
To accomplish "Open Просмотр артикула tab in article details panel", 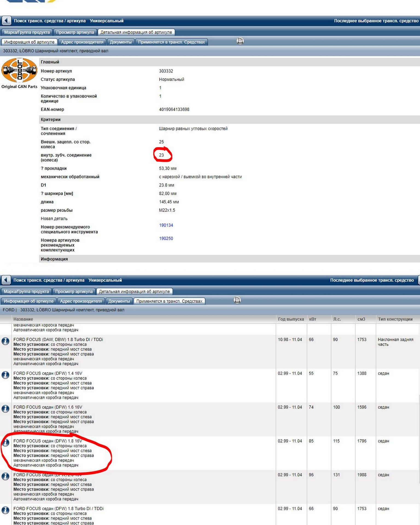I will [75, 32].
